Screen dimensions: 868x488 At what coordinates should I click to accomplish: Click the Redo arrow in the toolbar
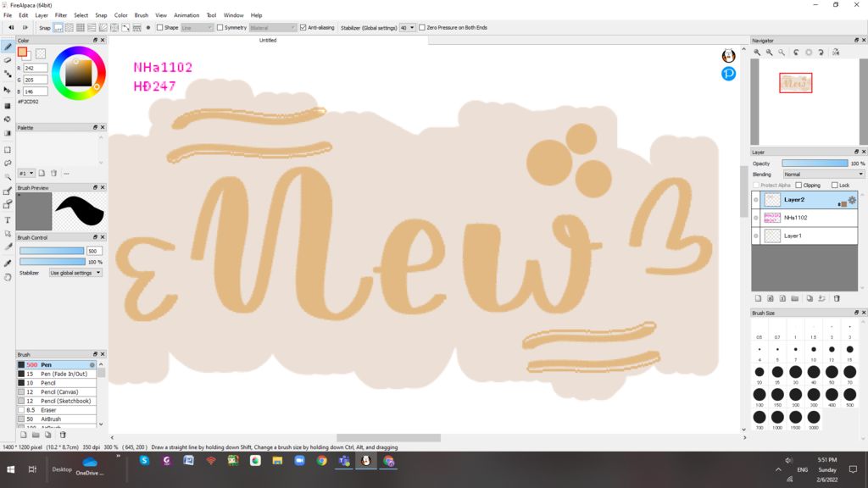pyautogui.click(x=25, y=28)
